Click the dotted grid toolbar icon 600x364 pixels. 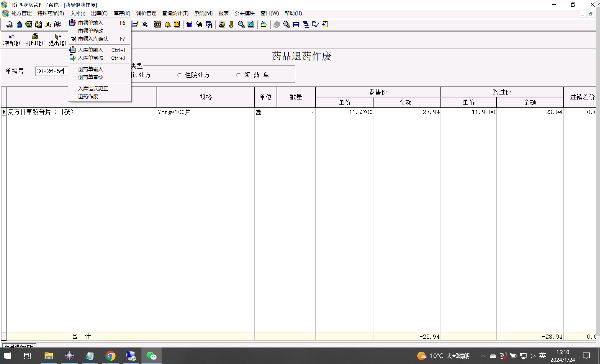158,24
